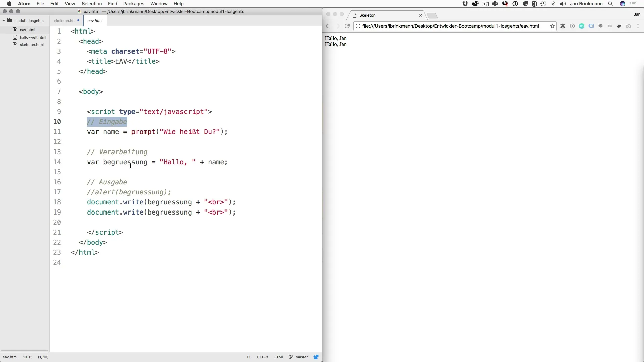Click the // Verarbeitung comment
The height and width of the screenshot is (362, 644).
[x=117, y=152]
